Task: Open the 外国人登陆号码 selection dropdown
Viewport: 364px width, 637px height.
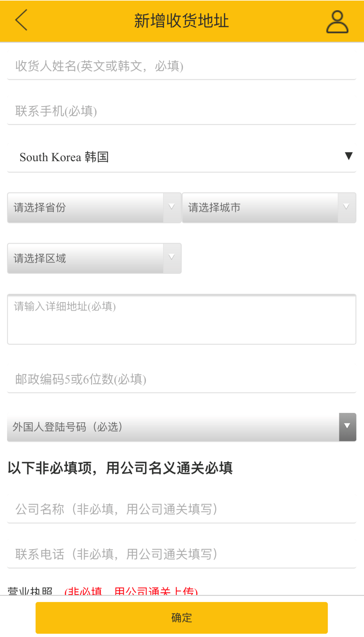Action: pos(182,426)
